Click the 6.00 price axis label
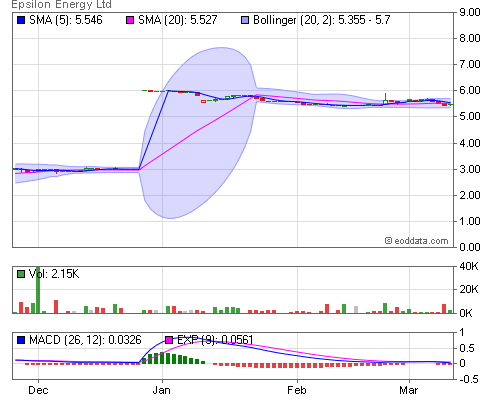Viewport: 490px width, 400px height. pyautogui.click(x=470, y=90)
